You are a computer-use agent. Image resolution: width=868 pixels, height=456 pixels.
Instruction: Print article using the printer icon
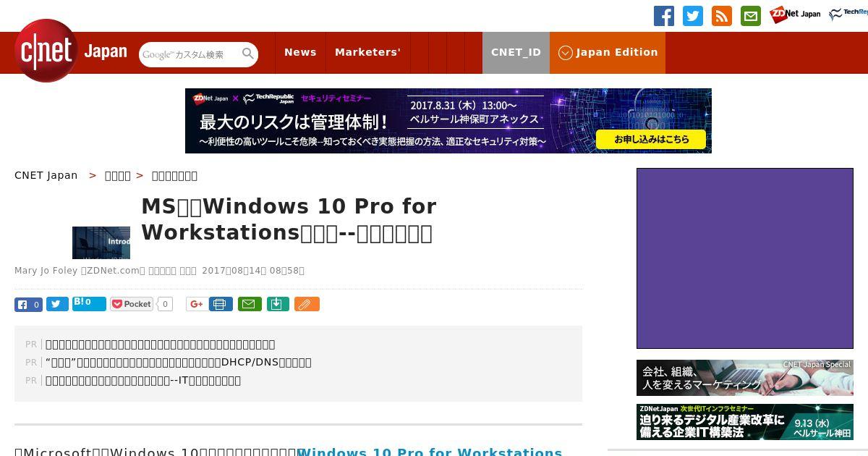click(x=221, y=305)
